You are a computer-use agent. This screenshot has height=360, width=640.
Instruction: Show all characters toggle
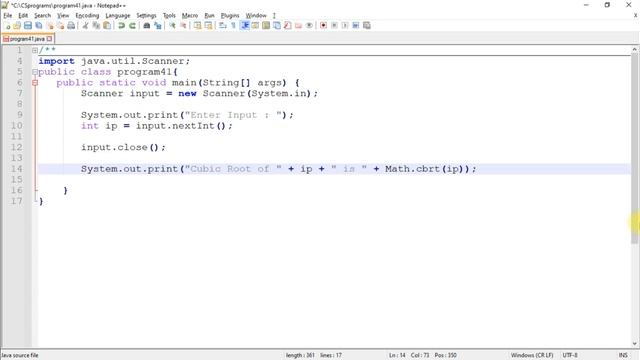click(x=233, y=26)
